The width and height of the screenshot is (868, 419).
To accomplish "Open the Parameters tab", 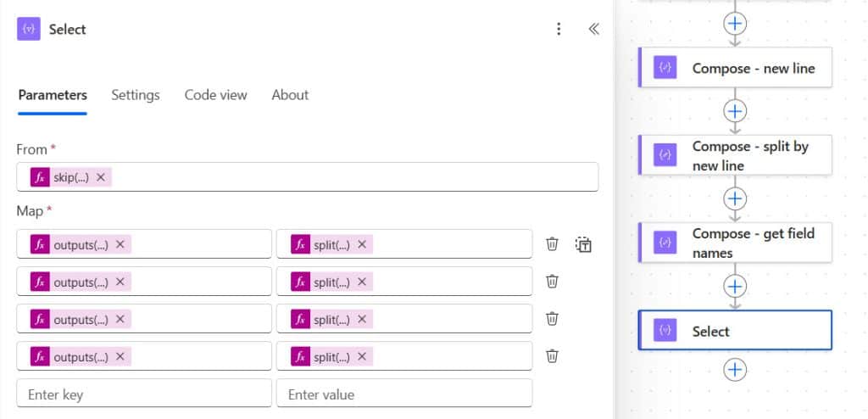I will [x=53, y=95].
